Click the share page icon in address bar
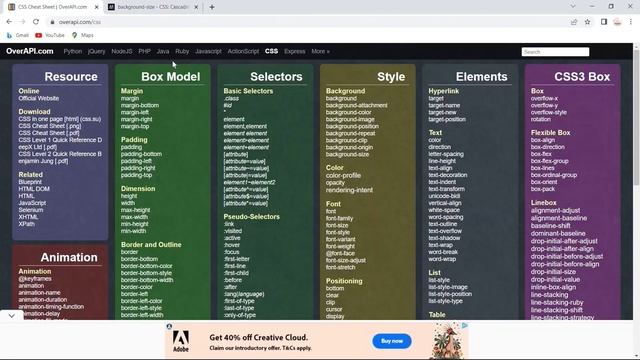This screenshot has width=640, height=360. coord(574,22)
